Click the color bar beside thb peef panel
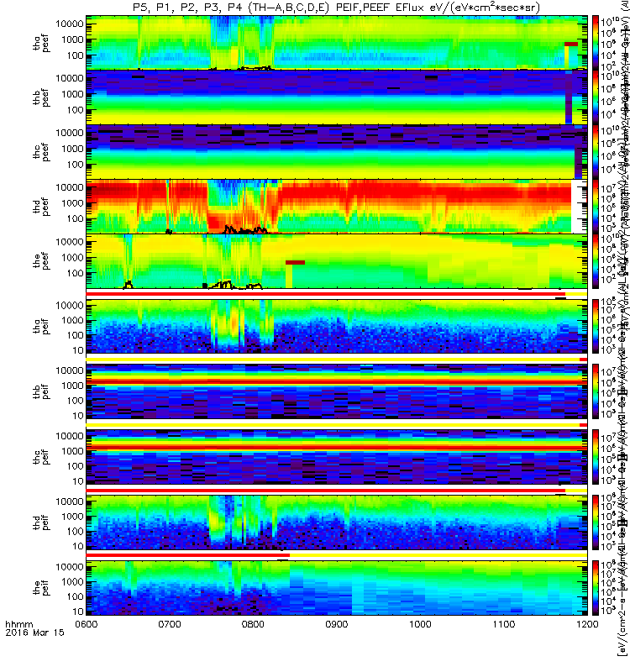630x672 pixels. click(596, 97)
